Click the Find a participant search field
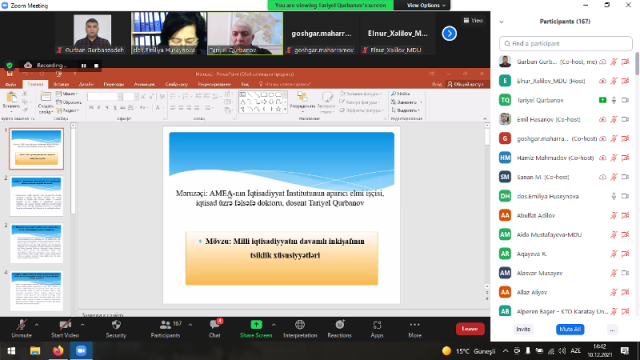 566,43
